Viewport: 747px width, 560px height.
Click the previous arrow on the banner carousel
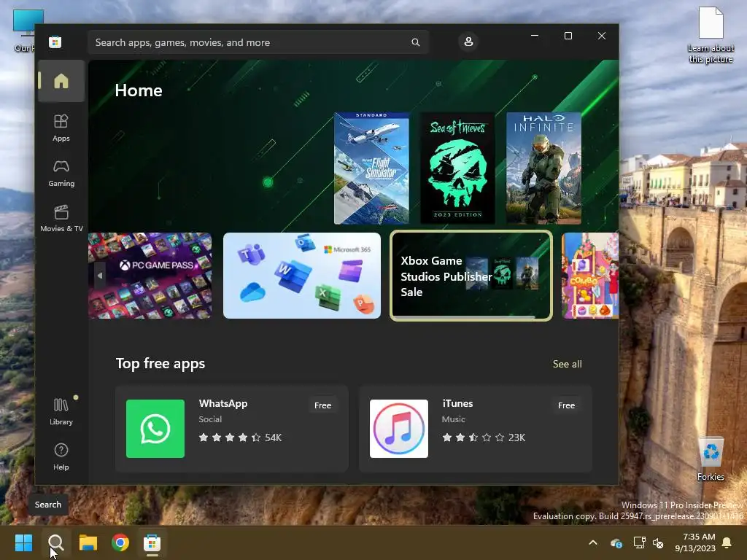[x=99, y=276]
